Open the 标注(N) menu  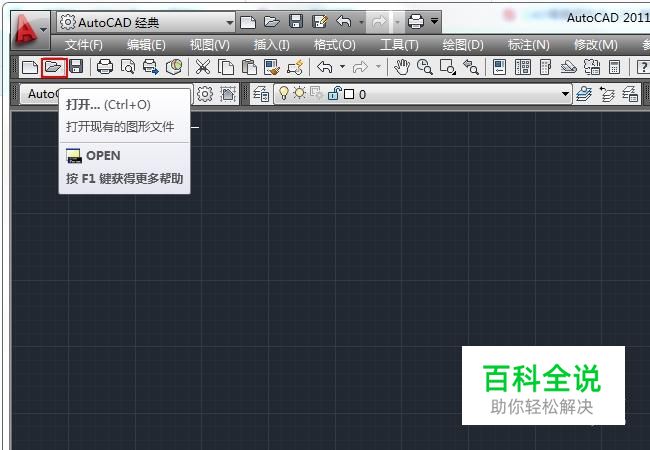coord(529,45)
